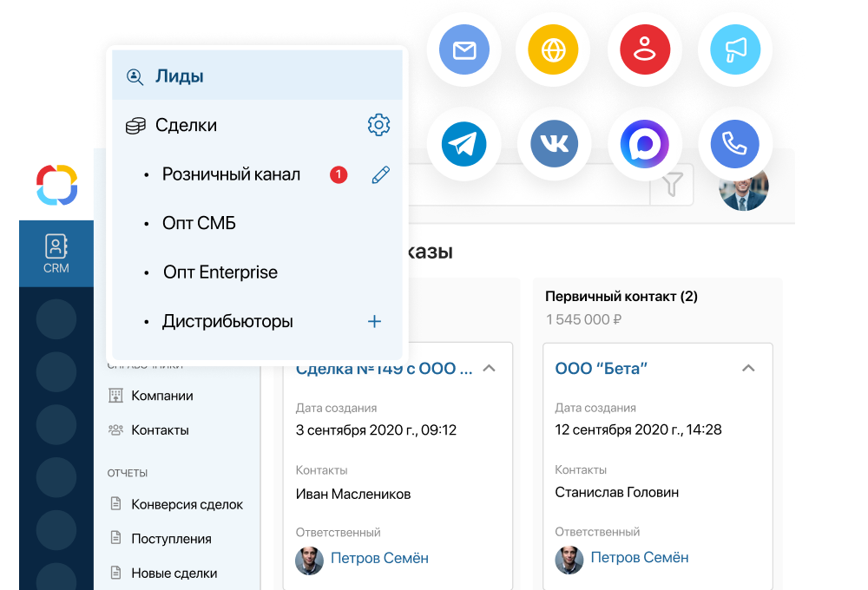Click the Лиды search-person icon
Viewport: 868px width, 590px height.
click(x=135, y=76)
